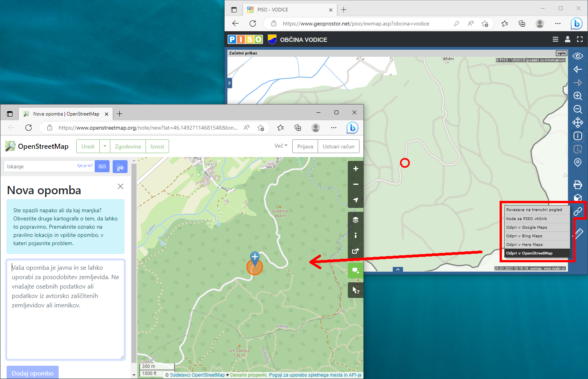This screenshot has height=379, width=588.
Task: Show my location on OpenStreetMap
Action: point(356,200)
